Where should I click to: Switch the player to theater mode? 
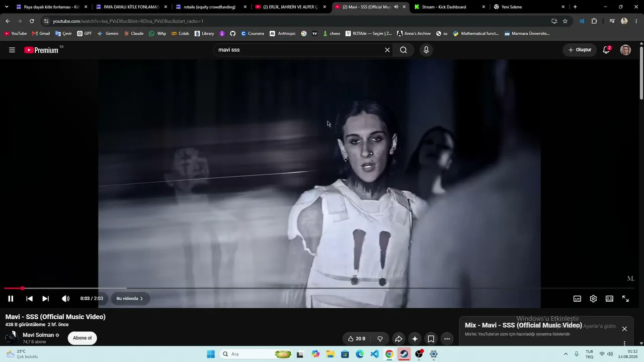[609, 299]
